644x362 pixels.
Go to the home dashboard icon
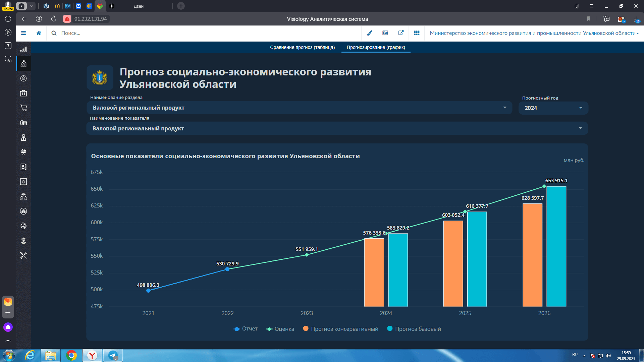39,33
